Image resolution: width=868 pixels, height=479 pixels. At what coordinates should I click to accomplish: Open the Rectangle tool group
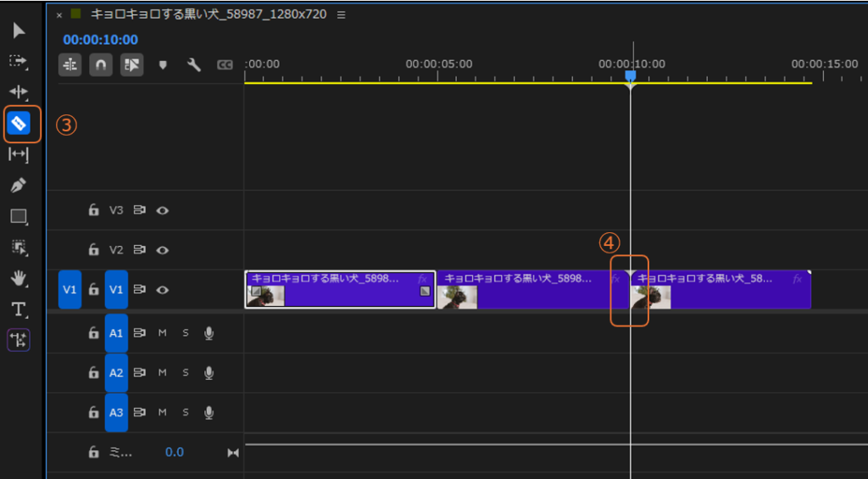pyautogui.click(x=19, y=216)
